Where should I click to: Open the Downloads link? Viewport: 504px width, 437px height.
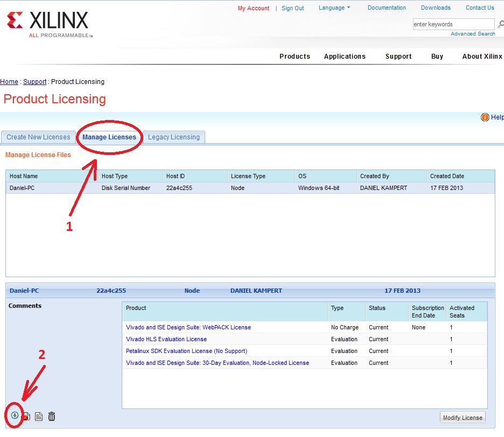(436, 8)
